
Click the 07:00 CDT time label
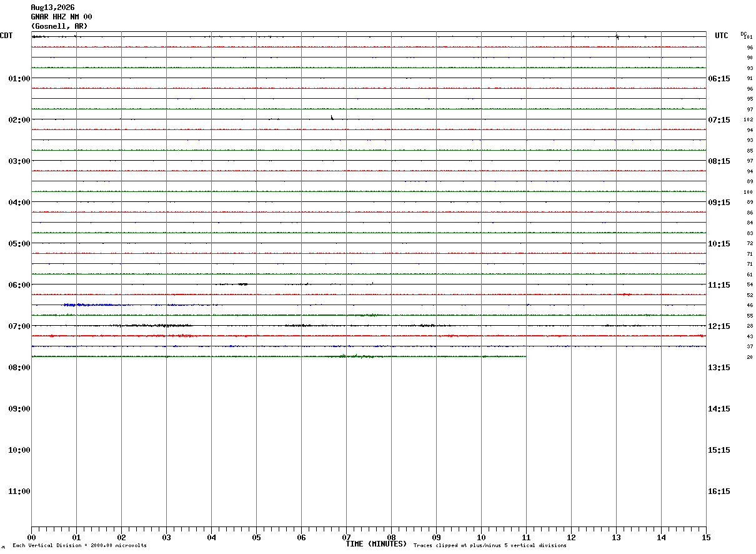click(19, 326)
